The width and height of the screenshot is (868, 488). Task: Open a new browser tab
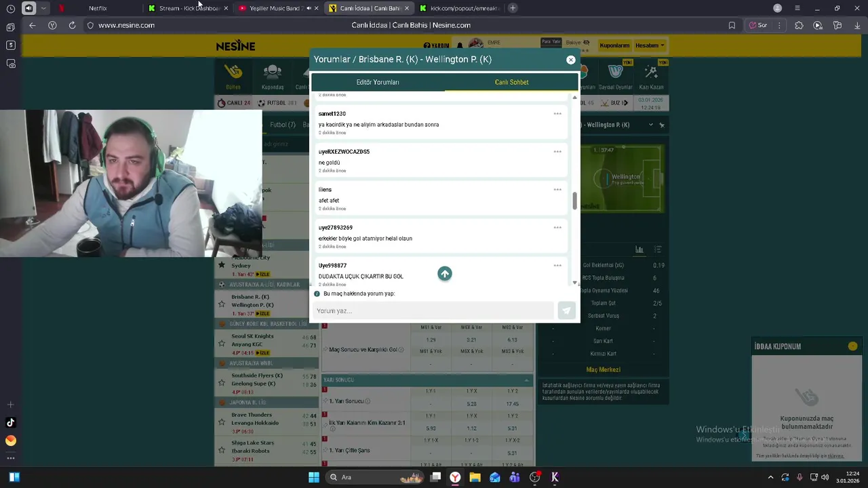(x=513, y=8)
